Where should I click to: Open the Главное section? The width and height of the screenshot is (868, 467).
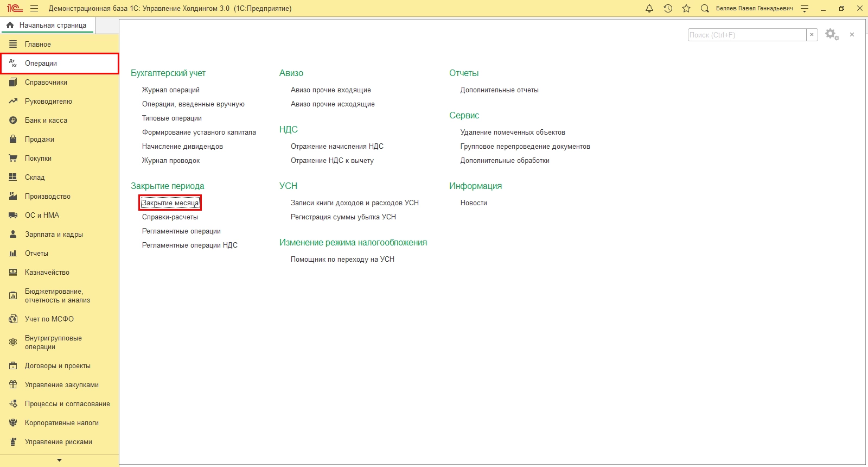tap(60, 45)
